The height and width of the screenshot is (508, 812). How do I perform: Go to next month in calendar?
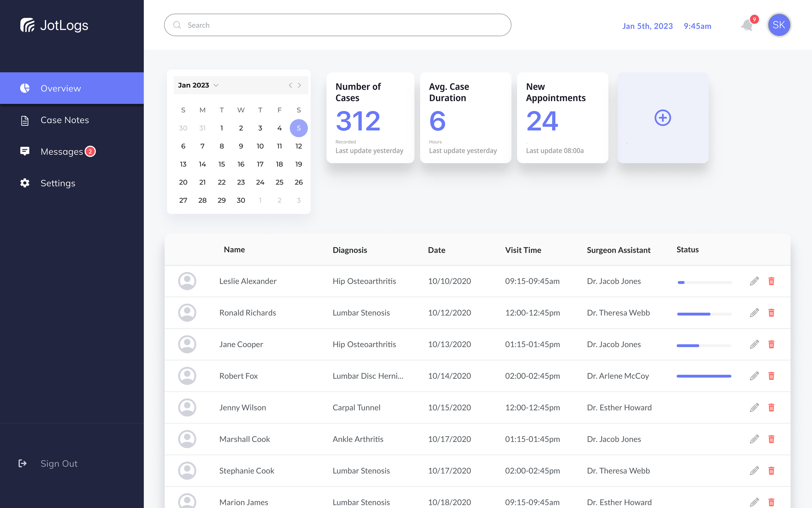(x=299, y=85)
